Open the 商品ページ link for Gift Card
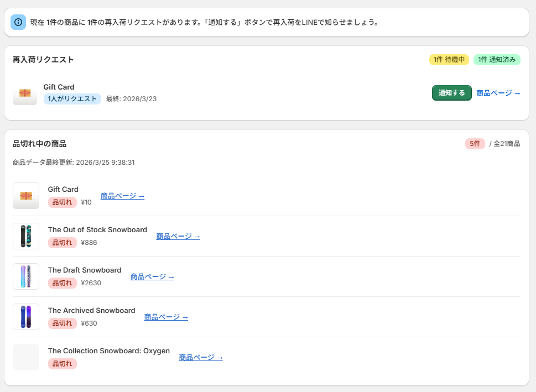 pyautogui.click(x=122, y=196)
